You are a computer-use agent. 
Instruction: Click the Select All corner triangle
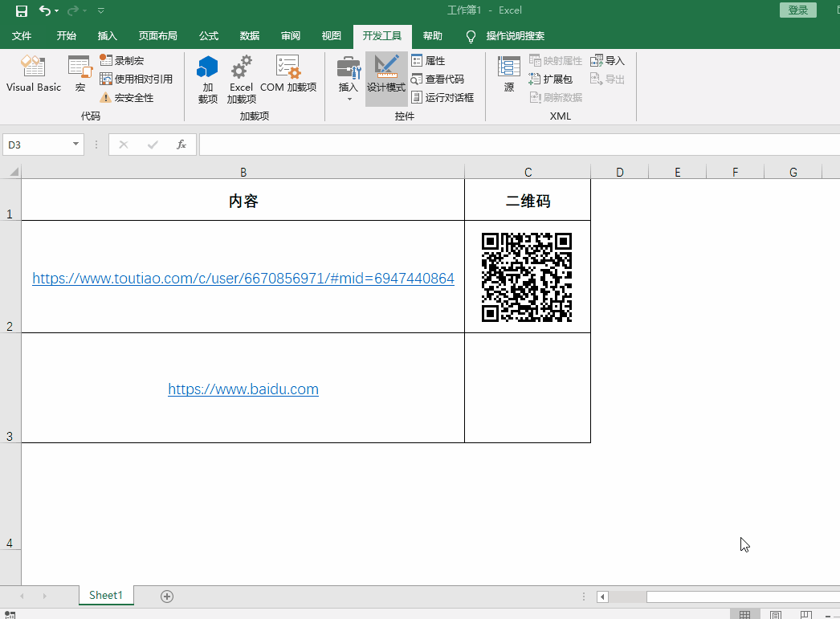coord(14,172)
